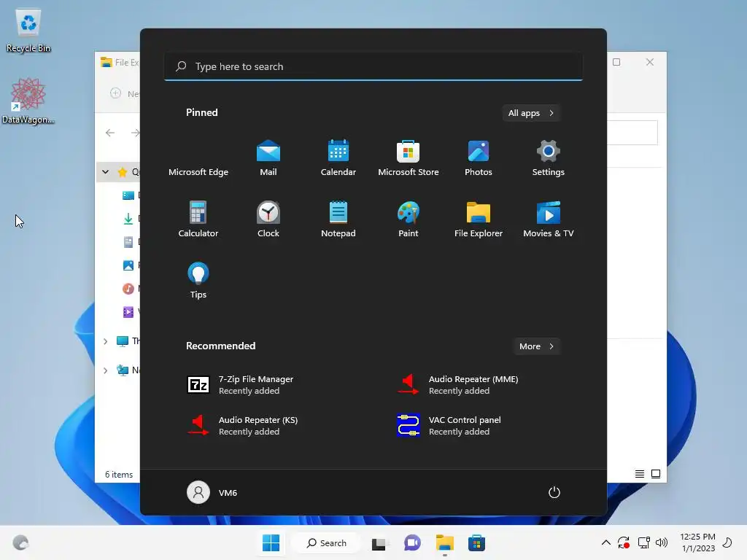Select Videos in File Explorer sidebar
Image resolution: width=747 pixels, height=560 pixels.
(128, 312)
